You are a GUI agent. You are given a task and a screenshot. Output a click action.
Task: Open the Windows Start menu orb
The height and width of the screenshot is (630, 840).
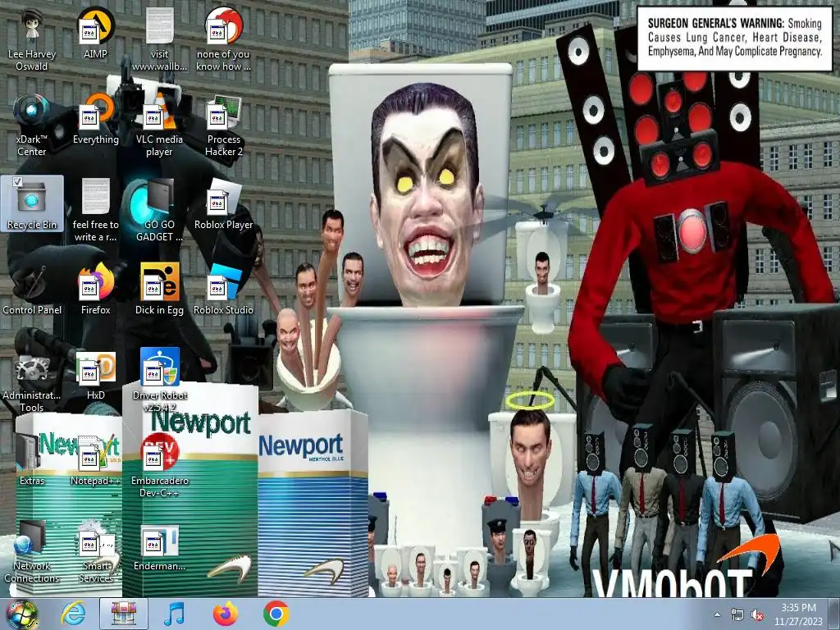pyautogui.click(x=22, y=614)
